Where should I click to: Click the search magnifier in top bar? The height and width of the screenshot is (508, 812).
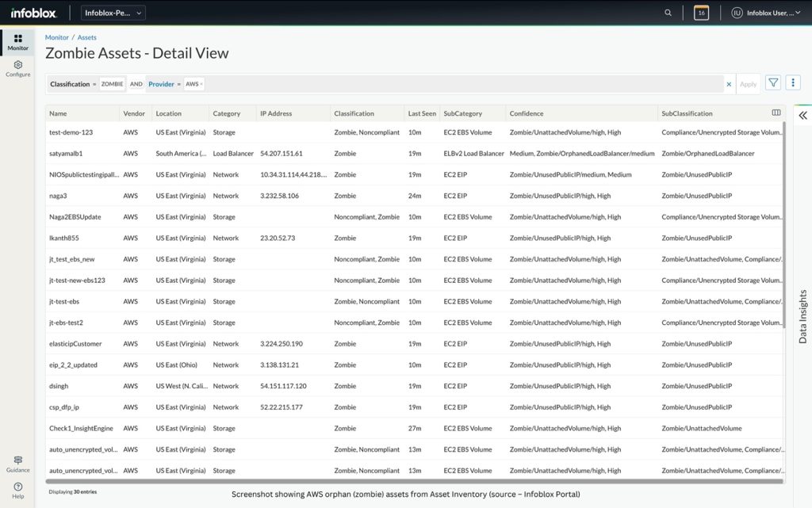tap(668, 13)
